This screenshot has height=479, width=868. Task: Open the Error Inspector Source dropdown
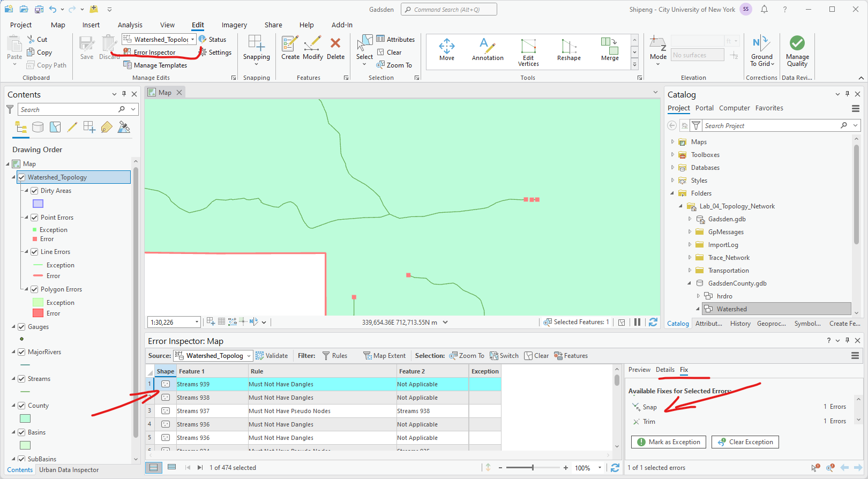[249, 356]
